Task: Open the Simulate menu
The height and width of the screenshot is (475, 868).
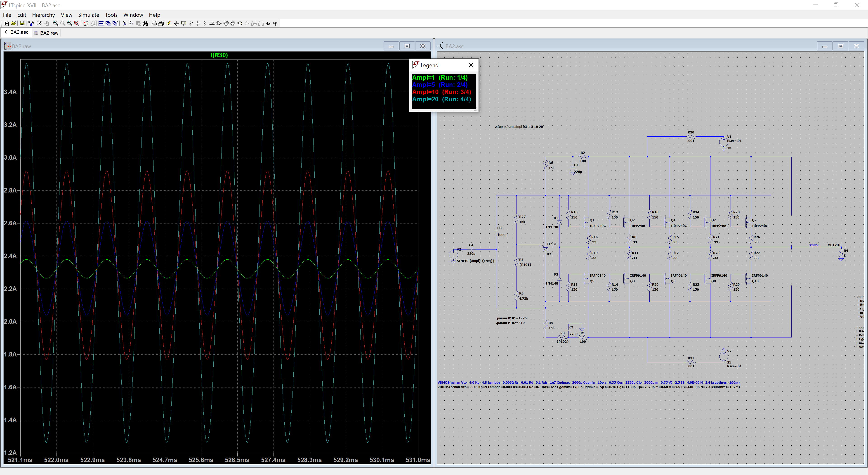Action: (89, 15)
